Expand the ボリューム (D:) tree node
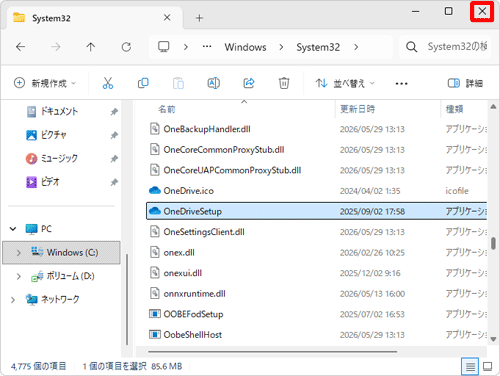Image resolution: width=500 pixels, height=376 pixels. click(x=19, y=276)
